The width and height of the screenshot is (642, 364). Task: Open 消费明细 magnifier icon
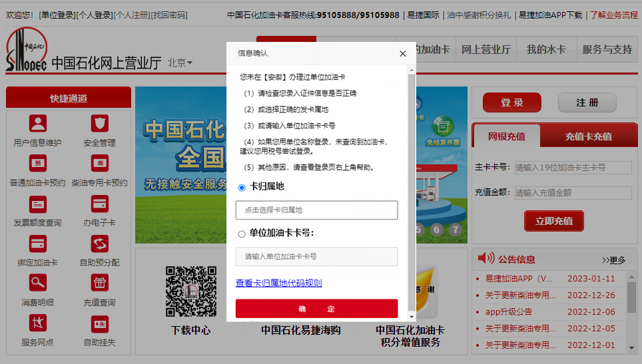[38, 283]
